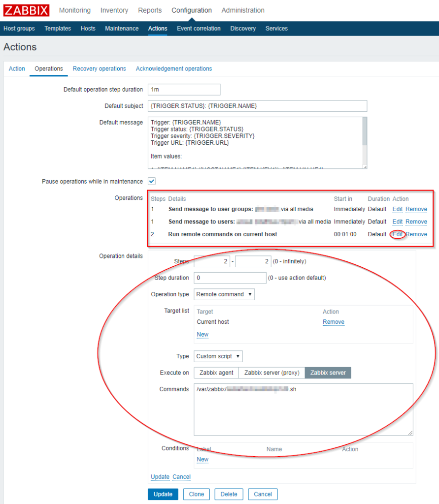Screen dimensions: 439x504
Task: Go to the Event correlation section
Action: point(199,29)
